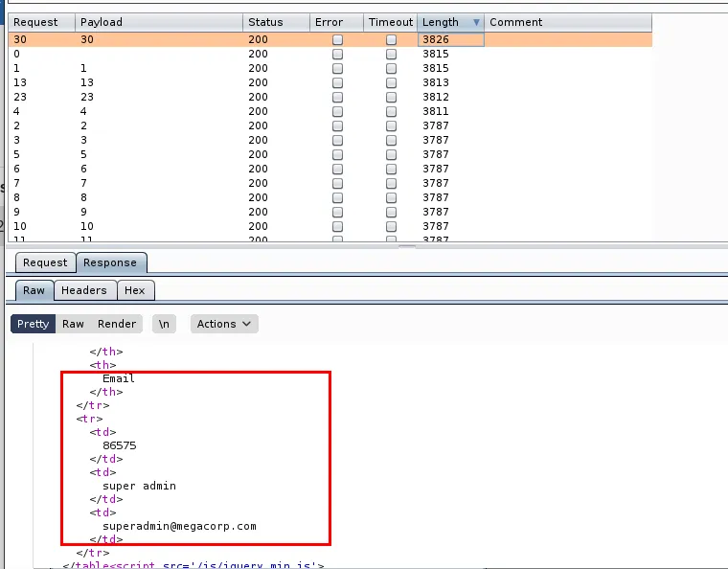
Task: Open the Actions dropdown menu
Action: tap(224, 324)
